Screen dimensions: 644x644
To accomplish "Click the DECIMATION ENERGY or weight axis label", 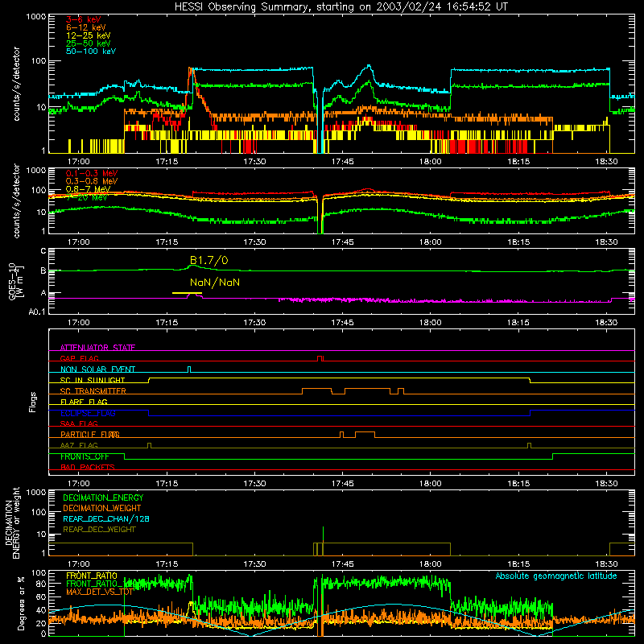I will (x=12, y=522).
